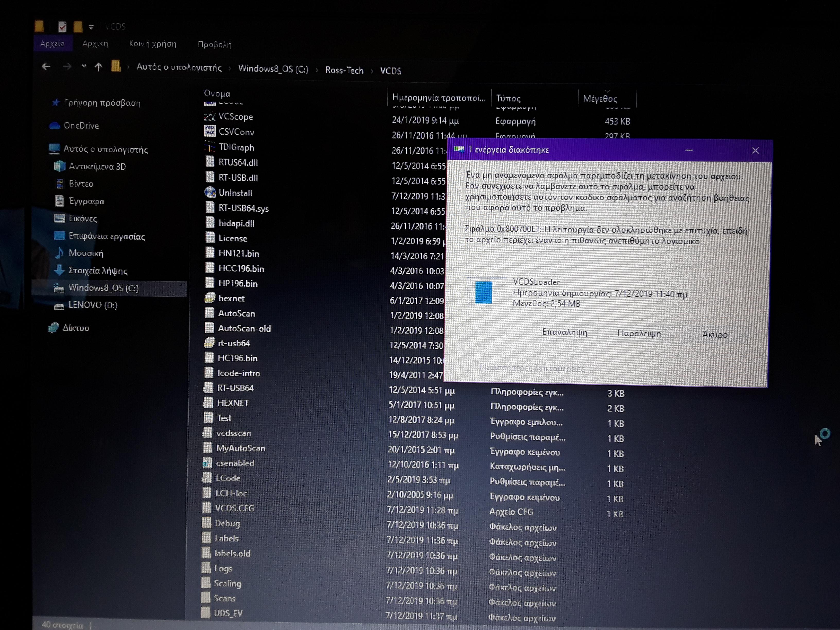Select the Scaling folder name
Viewport: 840px width, 630px height.
[227, 584]
